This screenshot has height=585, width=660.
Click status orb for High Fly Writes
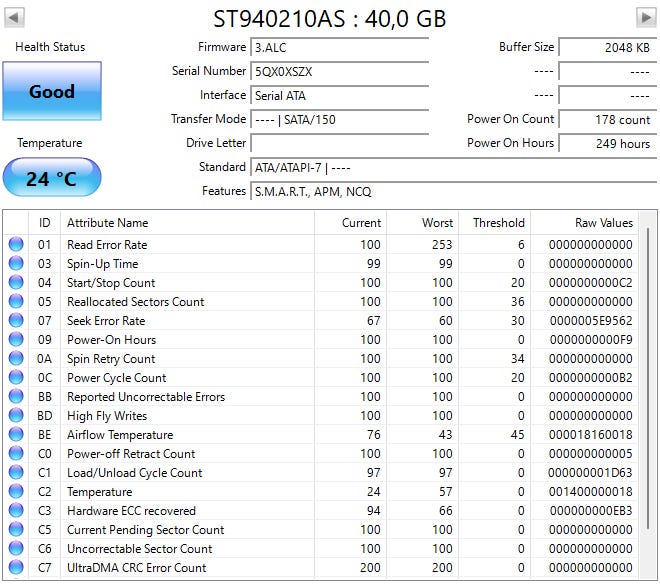point(16,415)
